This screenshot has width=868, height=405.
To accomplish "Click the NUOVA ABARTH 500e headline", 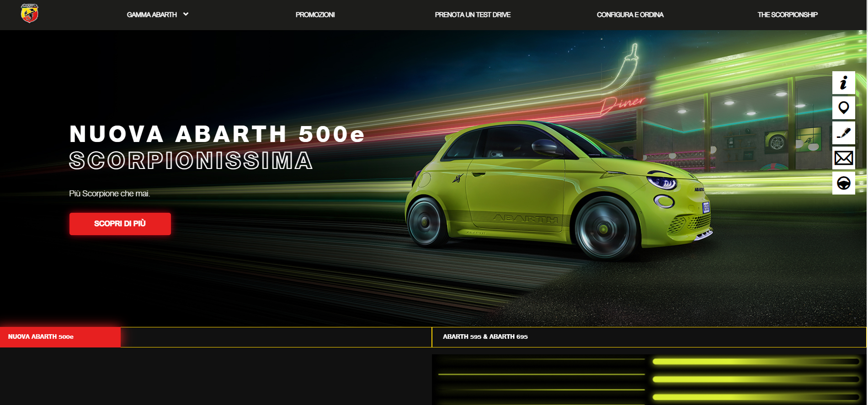I will (217, 134).
